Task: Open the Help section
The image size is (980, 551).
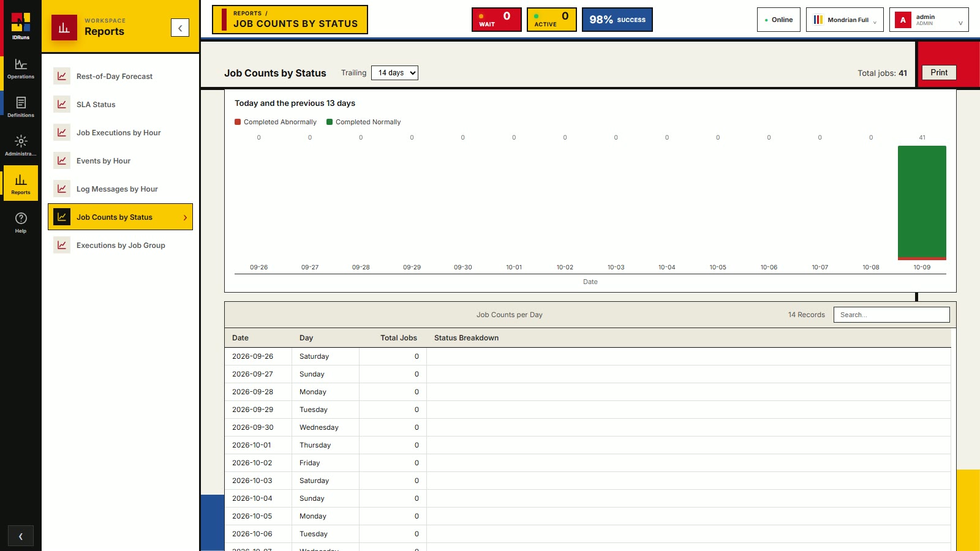Action: click(x=21, y=223)
